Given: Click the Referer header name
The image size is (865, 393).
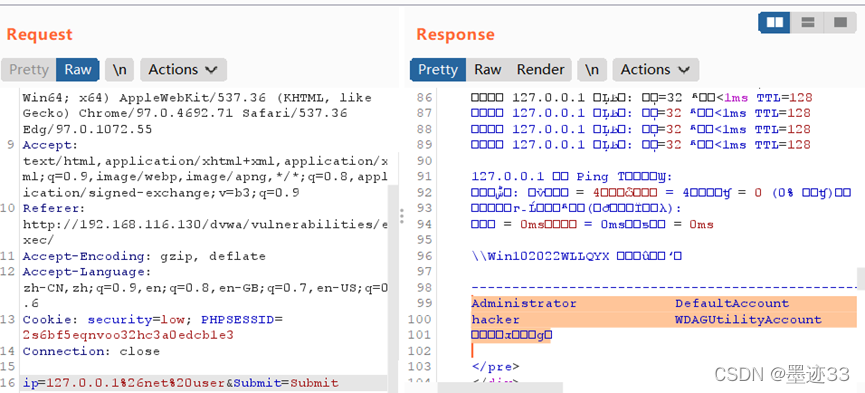Looking at the screenshot, I should (54, 209).
